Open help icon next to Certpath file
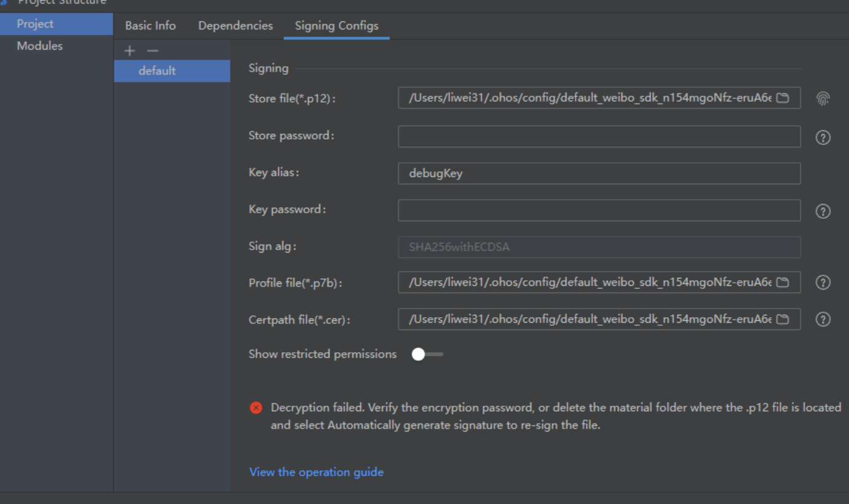The image size is (849, 504). click(823, 320)
